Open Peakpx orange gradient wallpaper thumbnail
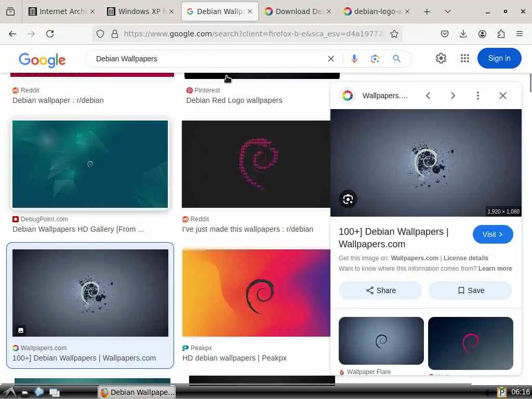This screenshot has height=399, width=532. (256, 293)
